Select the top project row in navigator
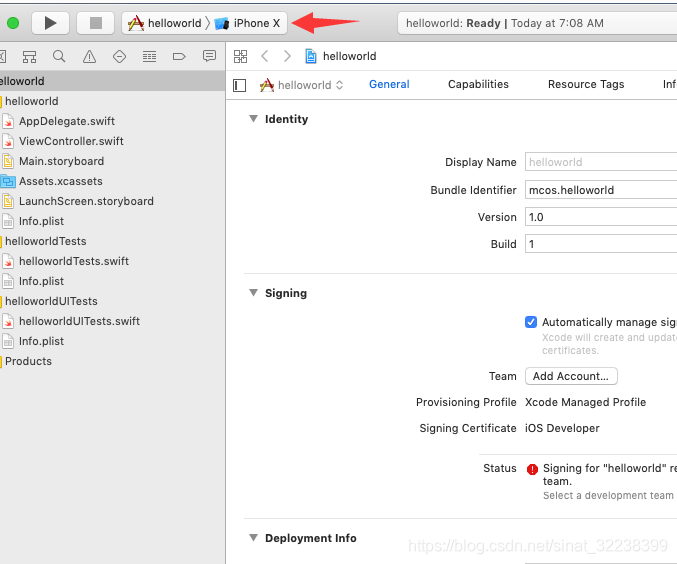677x564 pixels. pos(112,81)
